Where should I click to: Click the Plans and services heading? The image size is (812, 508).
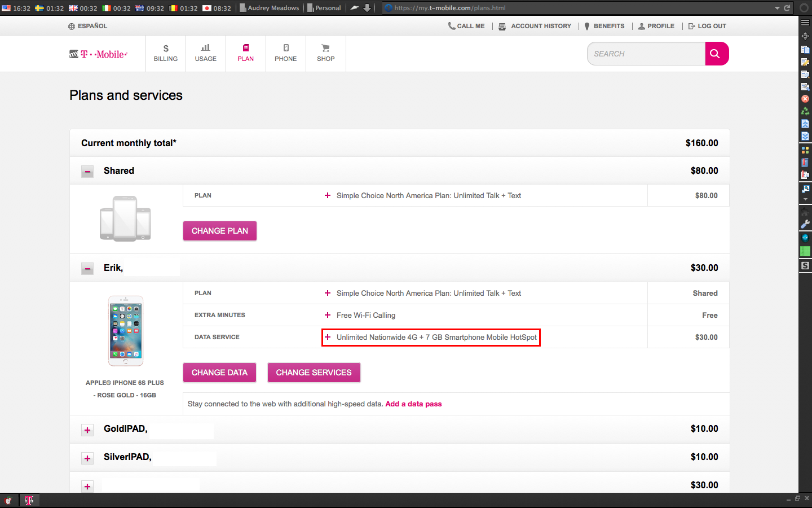[126, 95]
